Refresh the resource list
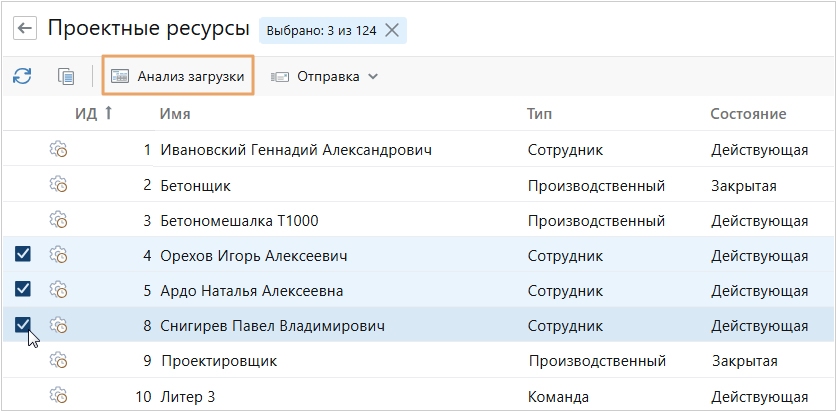Viewport: 836px width, 411px height. [22, 76]
